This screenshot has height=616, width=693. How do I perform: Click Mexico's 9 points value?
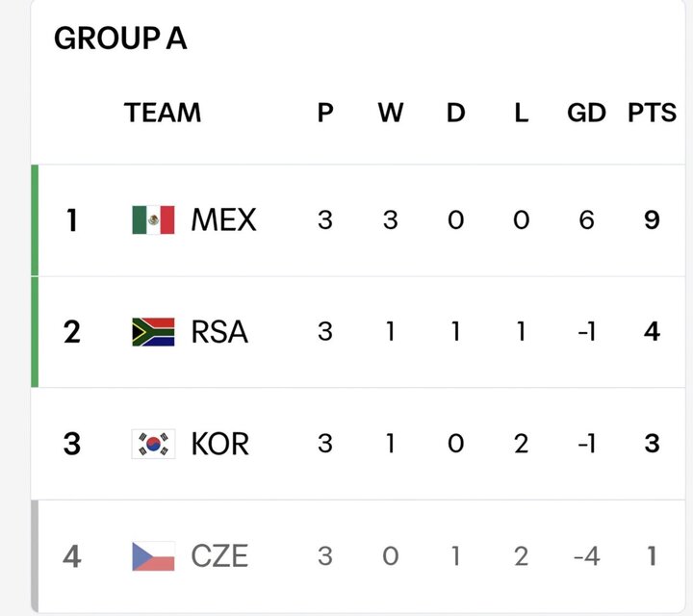tap(652, 219)
